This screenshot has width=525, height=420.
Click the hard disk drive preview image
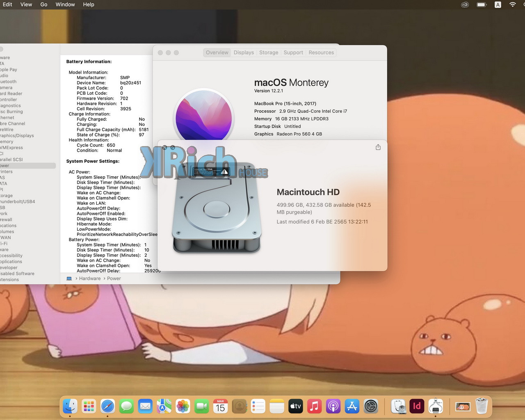pyautogui.click(x=217, y=207)
